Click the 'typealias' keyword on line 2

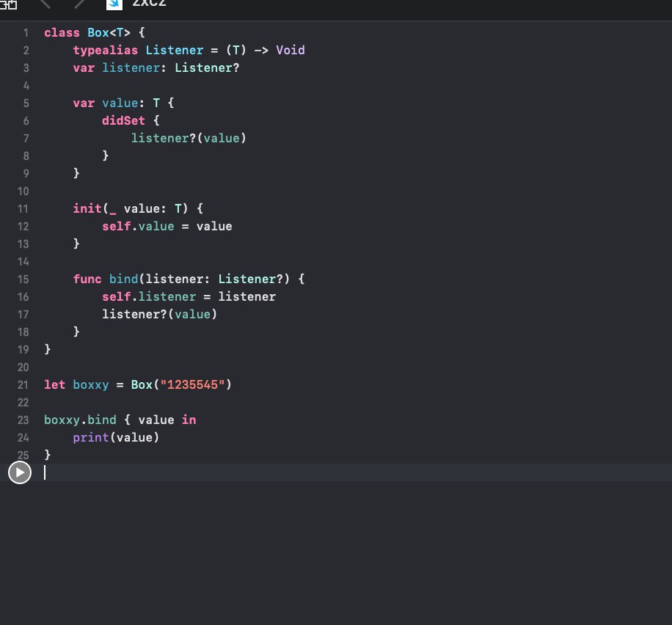pos(106,50)
